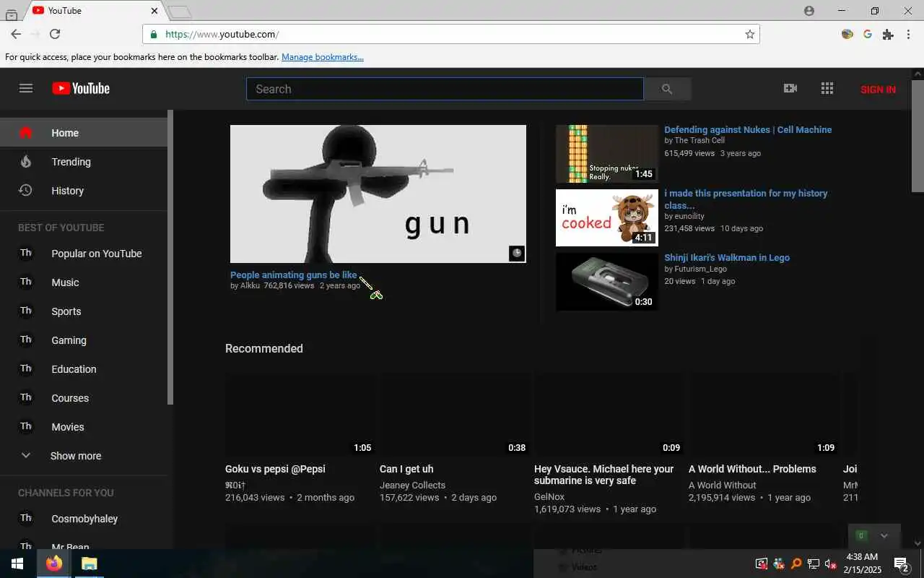Open the notification center icon
The width and height of the screenshot is (924, 578).
pos(902,564)
